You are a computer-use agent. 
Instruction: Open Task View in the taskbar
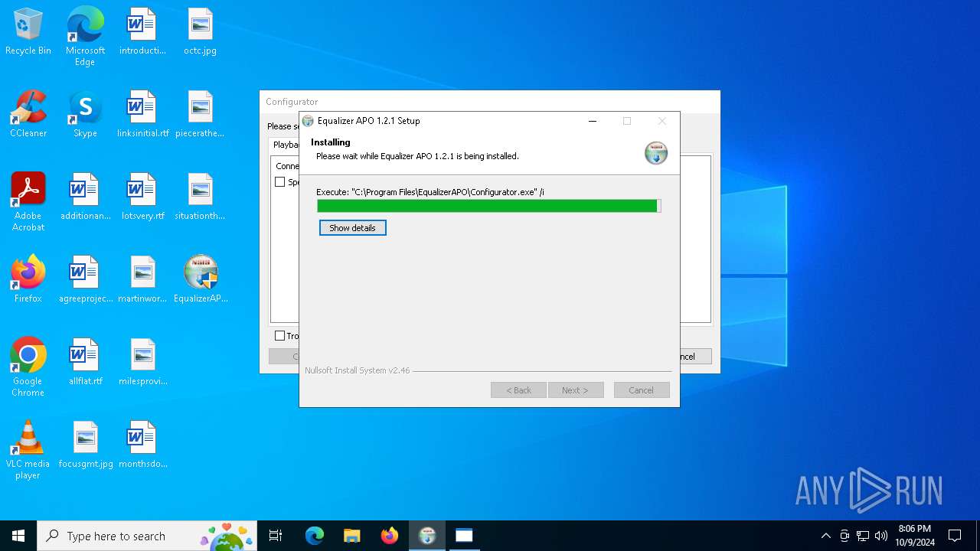click(276, 536)
